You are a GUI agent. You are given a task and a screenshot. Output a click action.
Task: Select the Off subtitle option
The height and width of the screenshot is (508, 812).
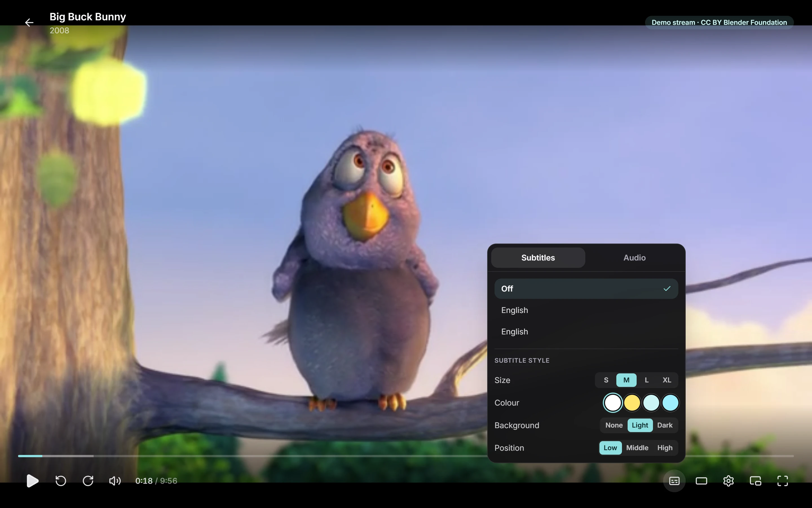coord(586,289)
